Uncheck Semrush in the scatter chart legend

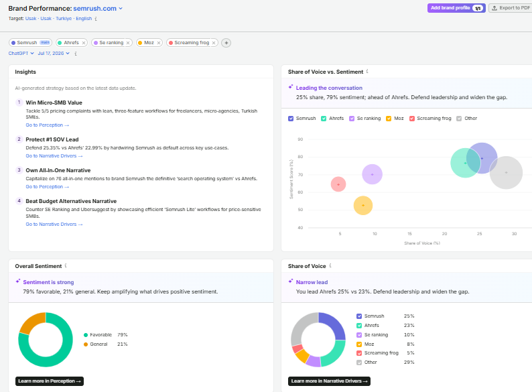tap(291, 119)
